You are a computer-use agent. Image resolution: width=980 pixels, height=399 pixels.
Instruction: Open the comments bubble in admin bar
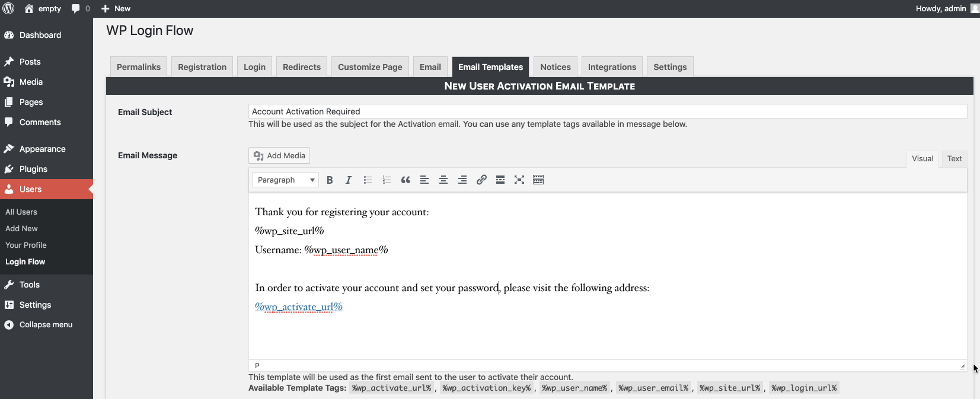(x=81, y=8)
